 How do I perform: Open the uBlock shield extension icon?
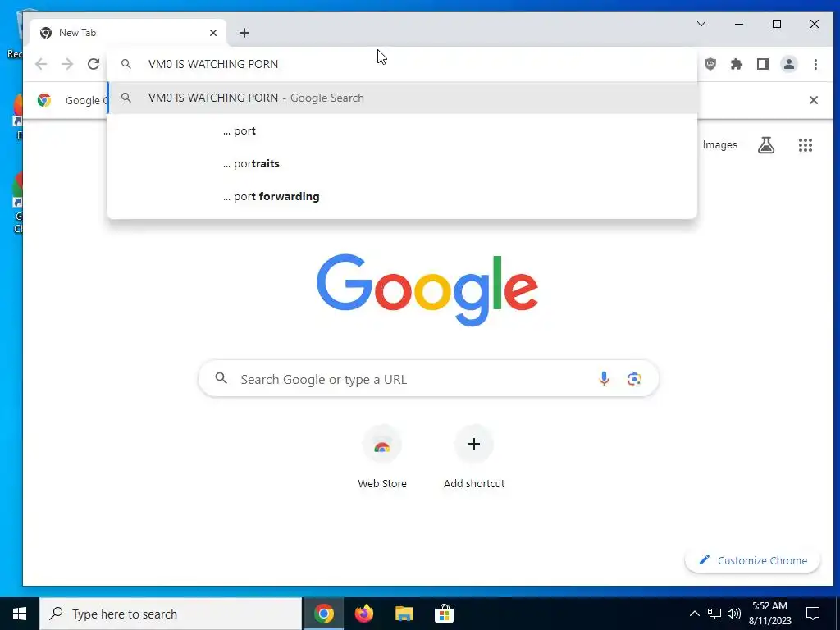pos(710,64)
